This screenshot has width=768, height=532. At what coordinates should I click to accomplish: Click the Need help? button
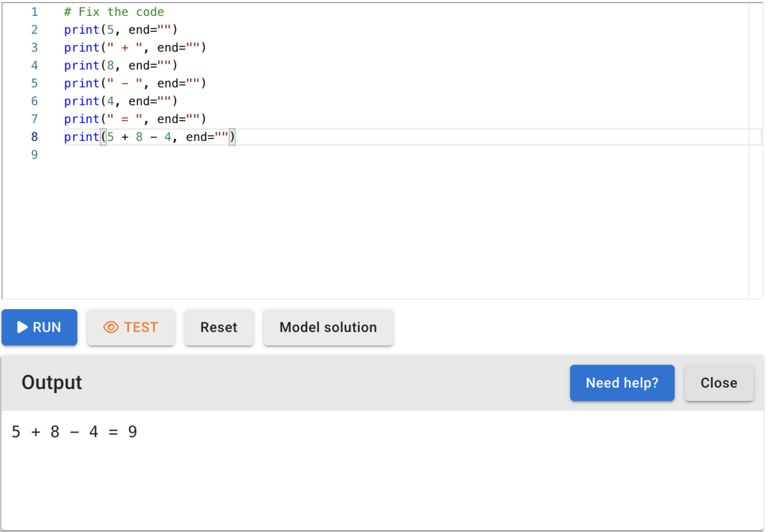tap(622, 382)
